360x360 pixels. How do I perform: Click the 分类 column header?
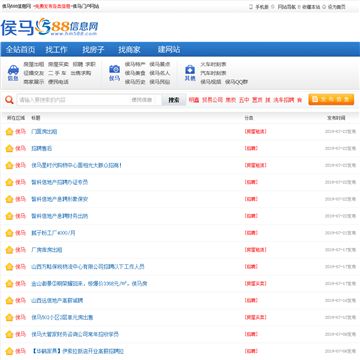click(x=249, y=118)
